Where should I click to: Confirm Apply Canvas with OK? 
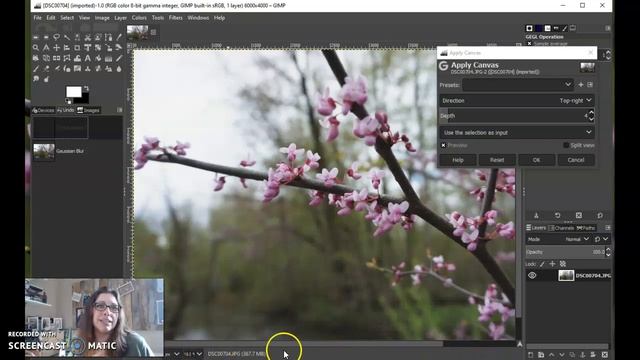[x=536, y=160]
